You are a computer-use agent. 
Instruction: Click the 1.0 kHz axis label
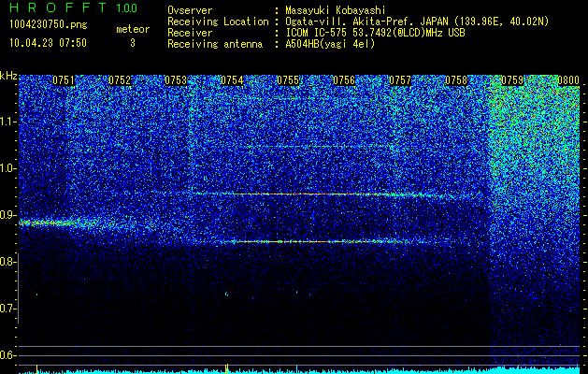coord(7,168)
